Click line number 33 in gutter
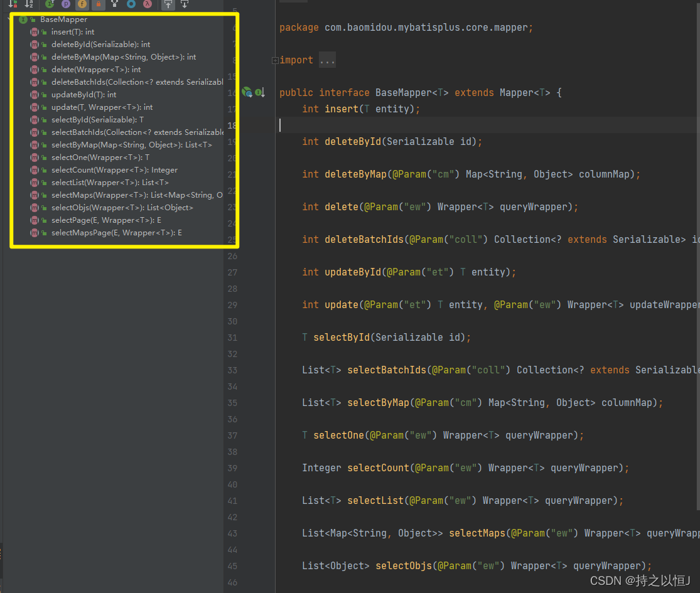This screenshot has height=593, width=700. tap(232, 370)
